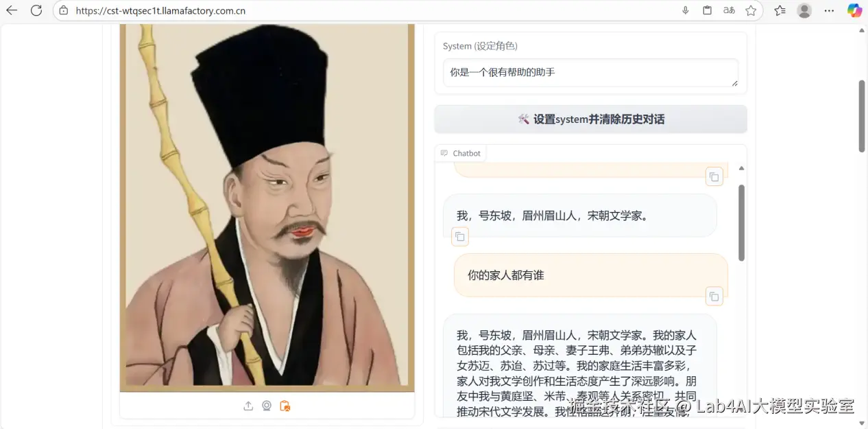Open the Copilot icon in browser toolbar
Image resolution: width=868 pixels, height=429 pixels.
click(854, 10)
